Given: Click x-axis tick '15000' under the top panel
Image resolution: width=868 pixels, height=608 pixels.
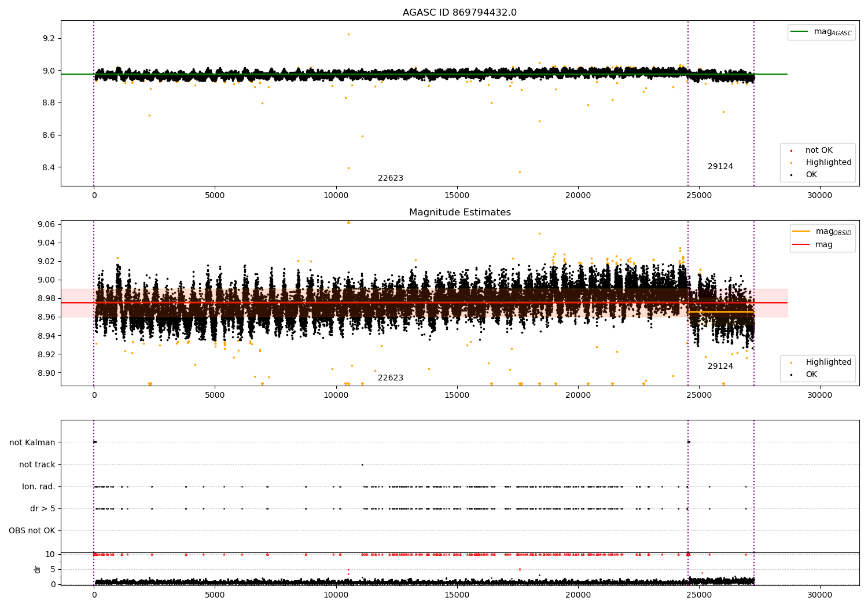Looking at the screenshot, I should pyautogui.click(x=457, y=196).
